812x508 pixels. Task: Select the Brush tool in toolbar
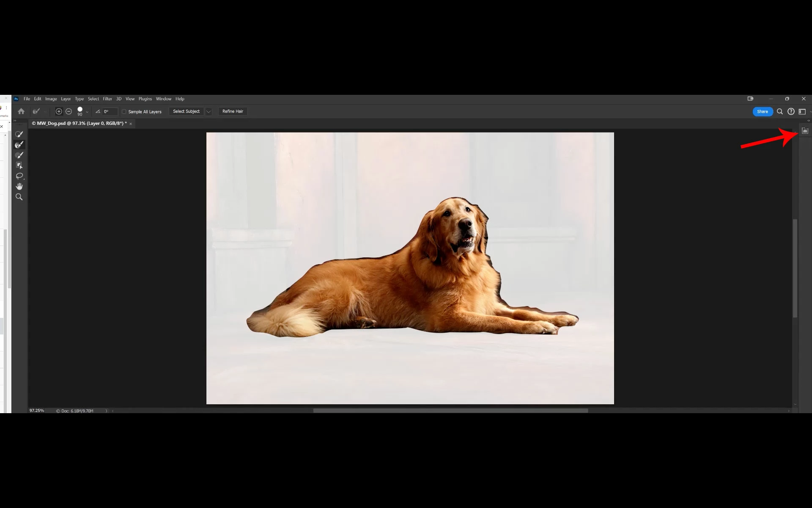click(x=19, y=155)
